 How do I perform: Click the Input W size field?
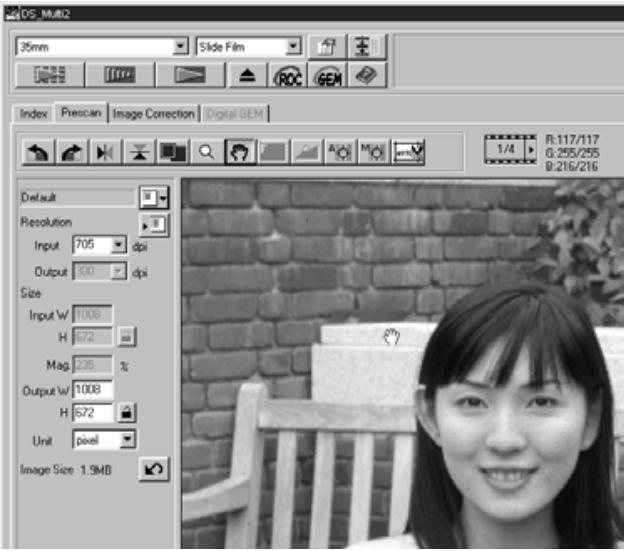[x=92, y=315]
